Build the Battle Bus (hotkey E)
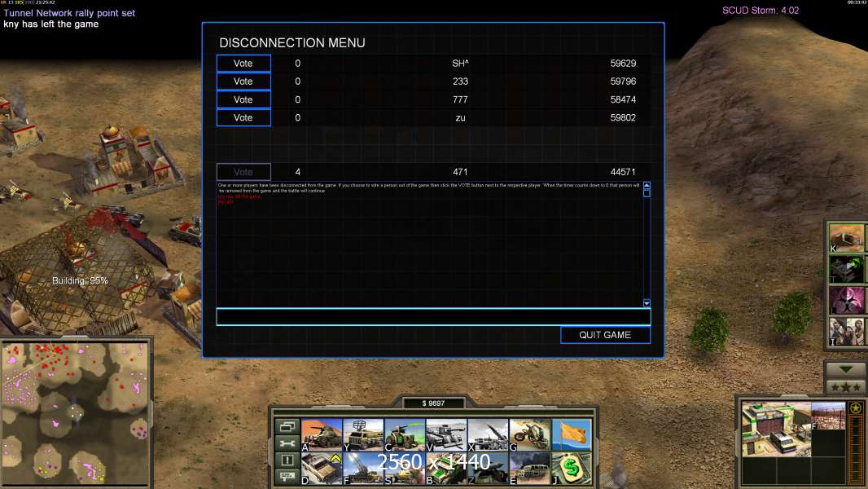 point(530,469)
